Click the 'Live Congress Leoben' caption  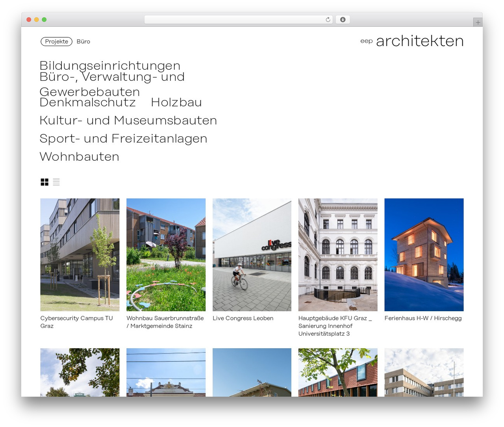pyautogui.click(x=243, y=318)
